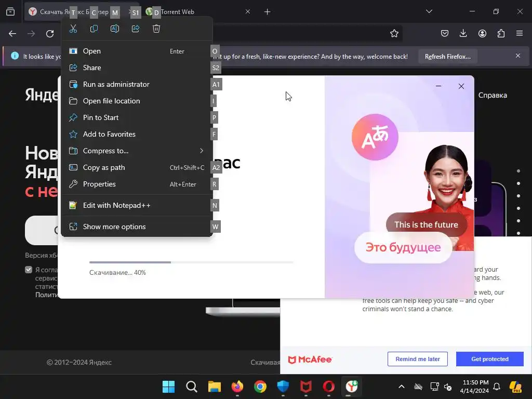The width and height of the screenshot is (532, 399).
Task: Expand the Compress to submenu arrow
Action: [x=202, y=151]
